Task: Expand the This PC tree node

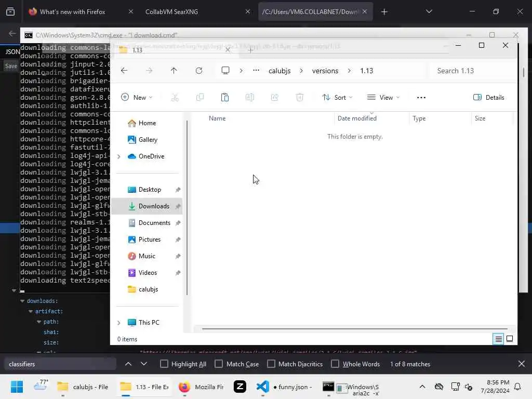Action: (119, 323)
